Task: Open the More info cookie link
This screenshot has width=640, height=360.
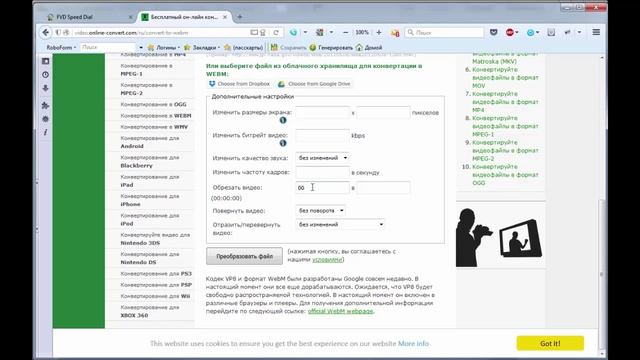Action: [x=413, y=344]
